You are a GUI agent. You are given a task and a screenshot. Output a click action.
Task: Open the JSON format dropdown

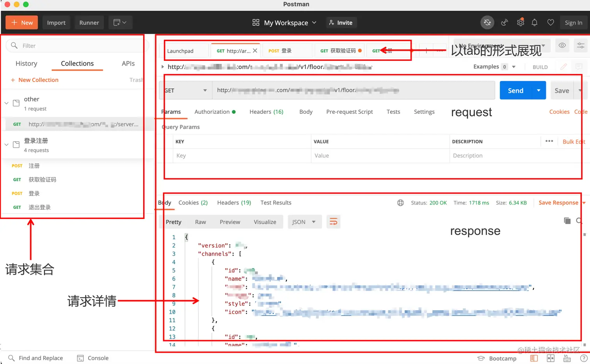[304, 222]
